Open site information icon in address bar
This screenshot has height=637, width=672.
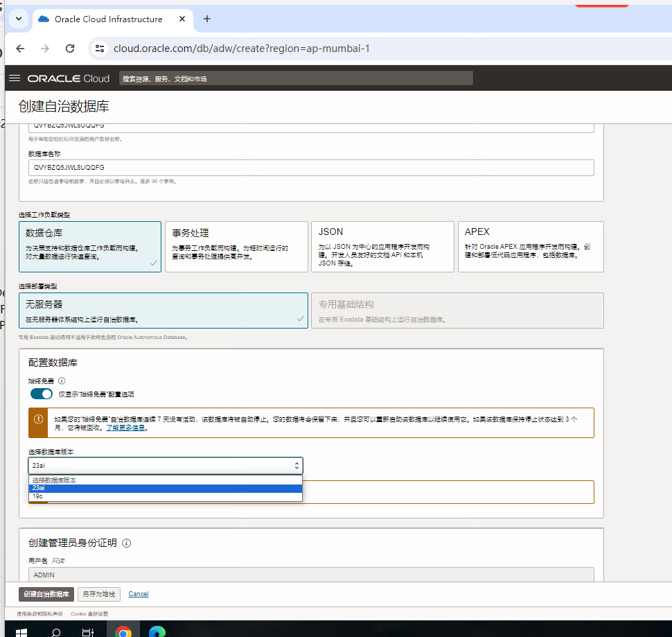tap(100, 49)
